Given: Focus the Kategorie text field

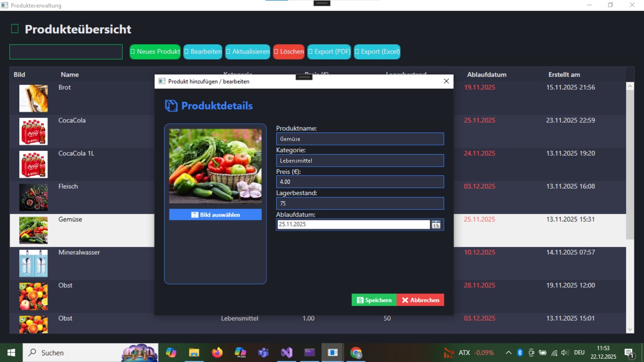Looking at the screenshot, I should pyautogui.click(x=360, y=160).
